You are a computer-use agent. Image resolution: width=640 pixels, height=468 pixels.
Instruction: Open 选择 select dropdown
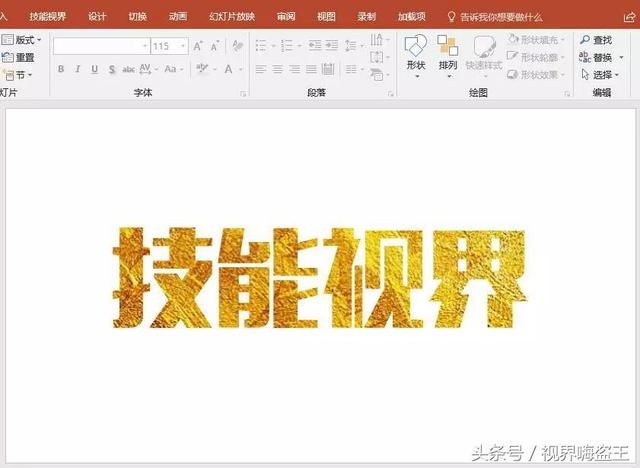(600, 75)
